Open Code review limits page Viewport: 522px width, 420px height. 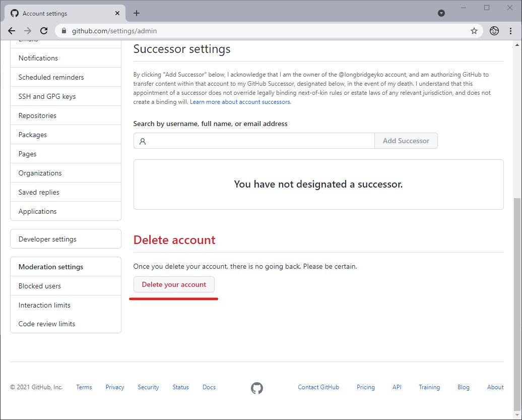point(66,324)
